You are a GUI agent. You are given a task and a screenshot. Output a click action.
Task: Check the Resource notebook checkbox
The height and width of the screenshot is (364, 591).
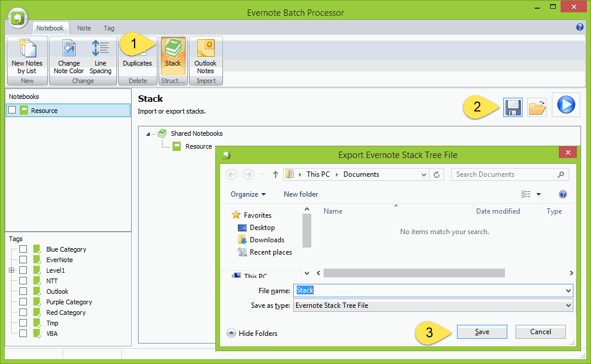click(12, 110)
